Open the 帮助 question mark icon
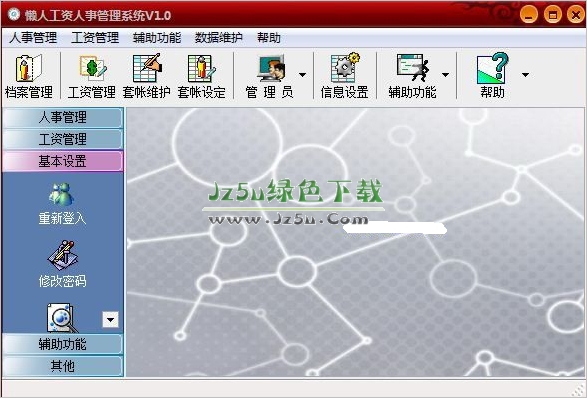 pos(493,76)
